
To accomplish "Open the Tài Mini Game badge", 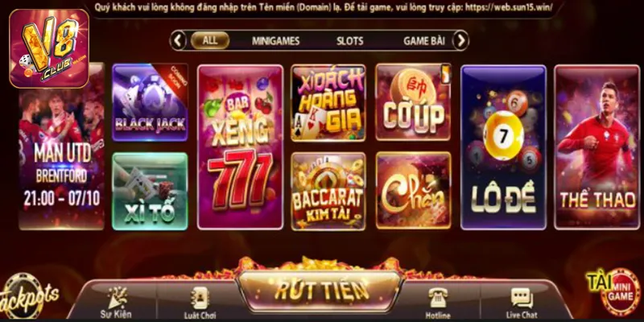I will 614,291.
